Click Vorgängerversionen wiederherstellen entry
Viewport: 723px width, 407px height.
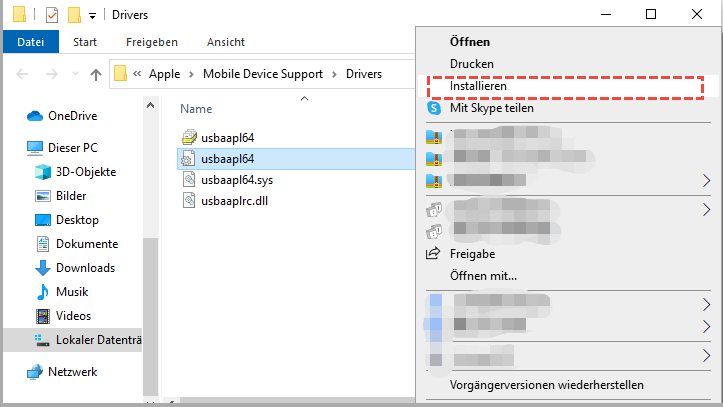pyautogui.click(x=546, y=385)
